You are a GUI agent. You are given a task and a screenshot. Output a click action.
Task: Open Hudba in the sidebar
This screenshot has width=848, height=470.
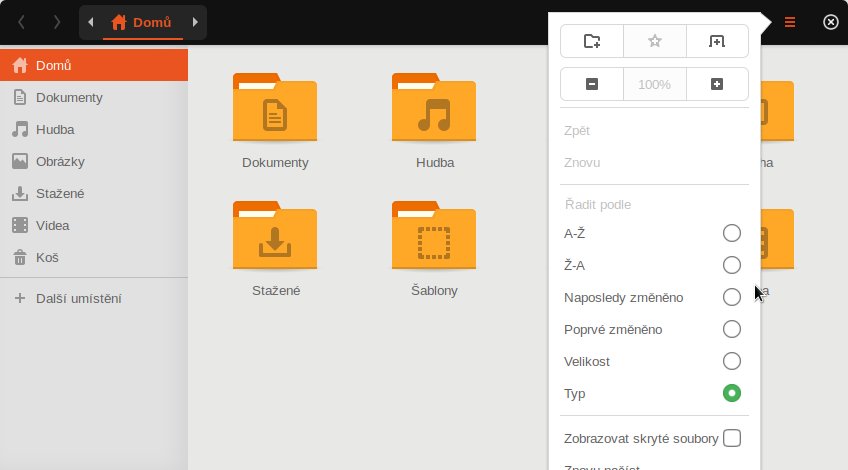click(x=94, y=129)
